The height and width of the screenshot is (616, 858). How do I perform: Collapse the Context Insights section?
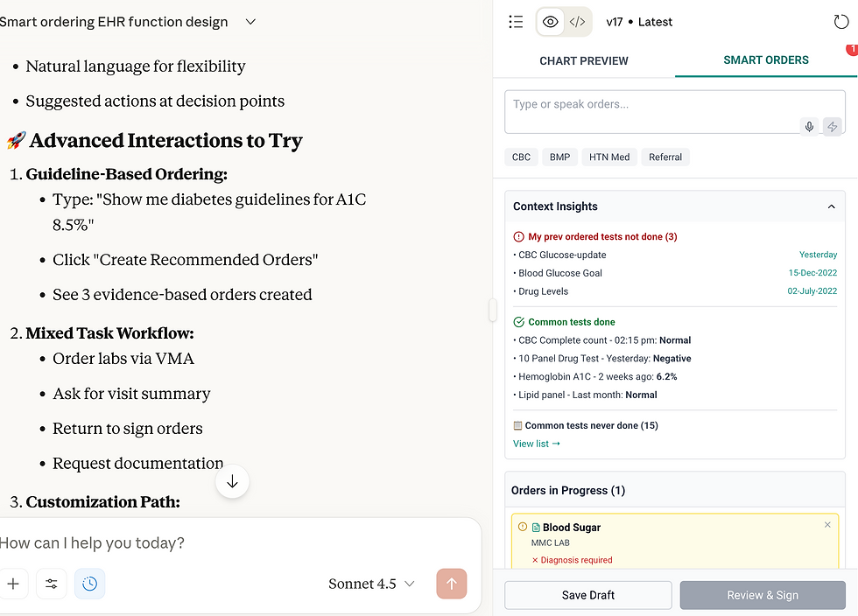click(831, 206)
